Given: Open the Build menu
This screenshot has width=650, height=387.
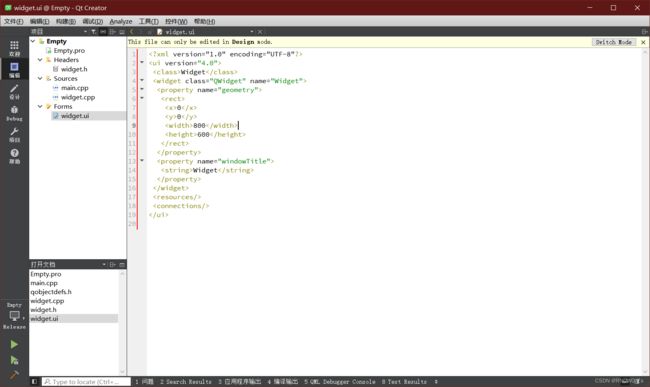Looking at the screenshot, I should pyautogui.click(x=65, y=21).
